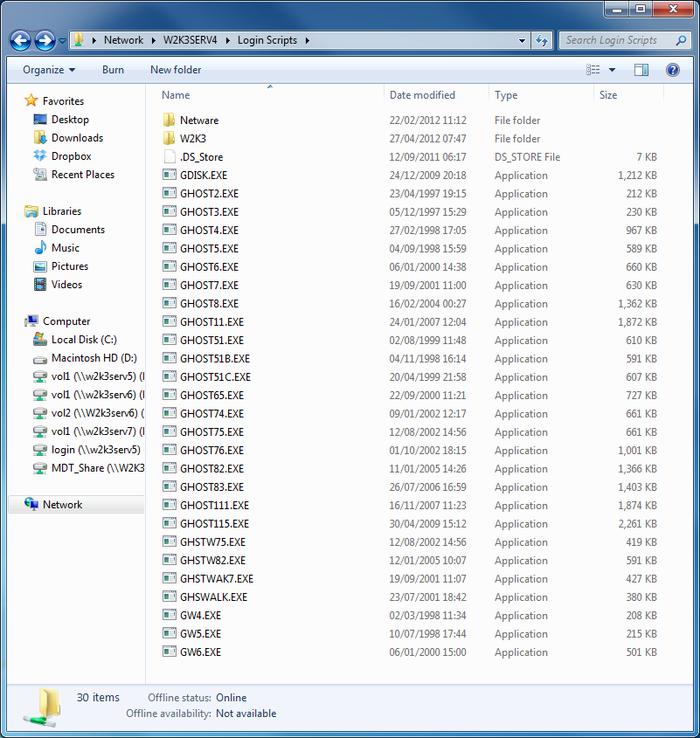Select Network in the navigation pane

pyautogui.click(x=63, y=505)
